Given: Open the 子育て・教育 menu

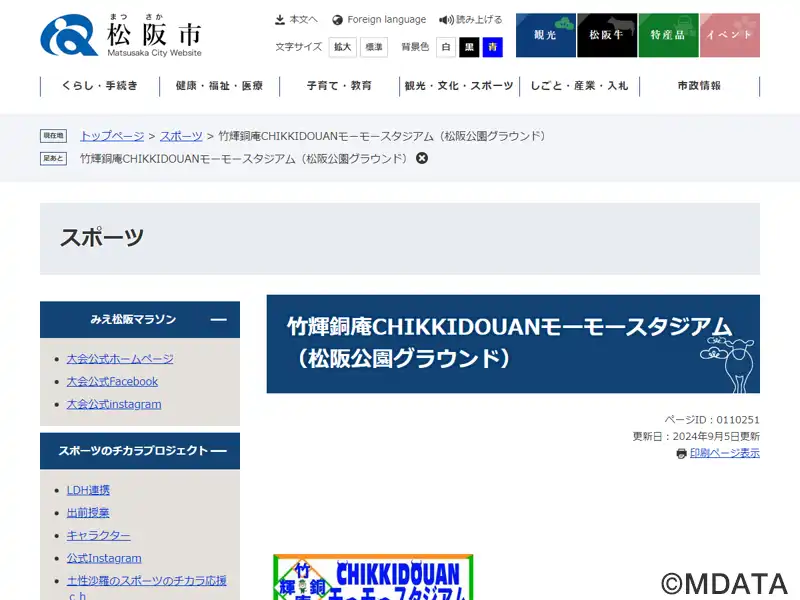Looking at the screenshot, I should [x=339, y=86].
